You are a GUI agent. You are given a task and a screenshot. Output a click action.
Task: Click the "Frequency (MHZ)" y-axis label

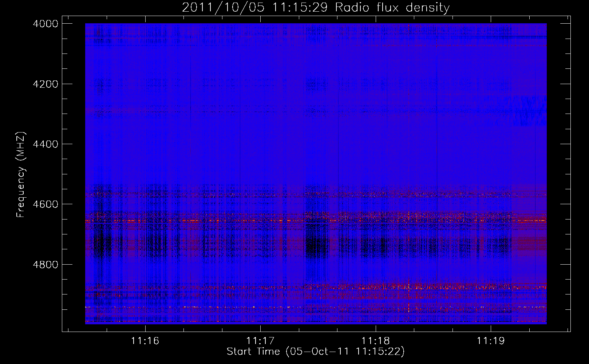(x=21, y=175)
